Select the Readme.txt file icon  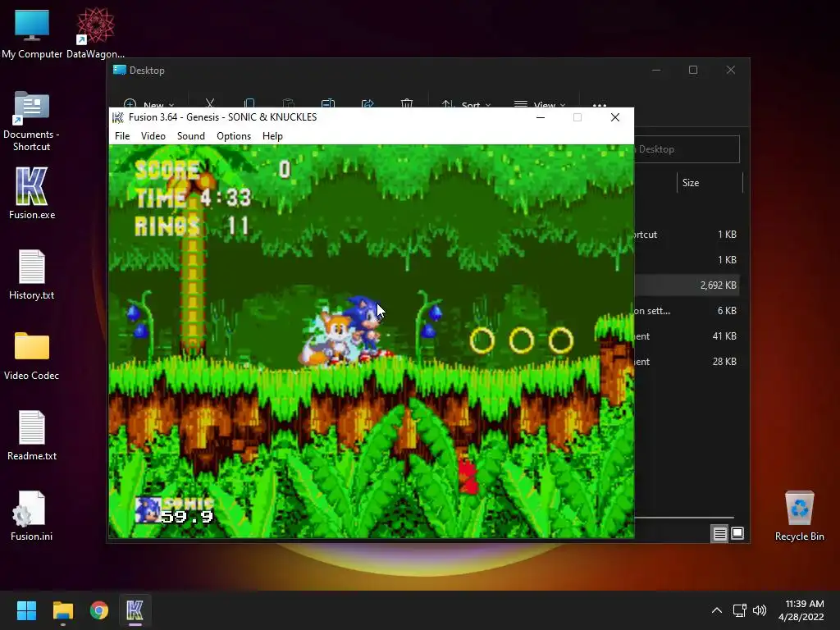pyautogui.click(x=32, y=435)
